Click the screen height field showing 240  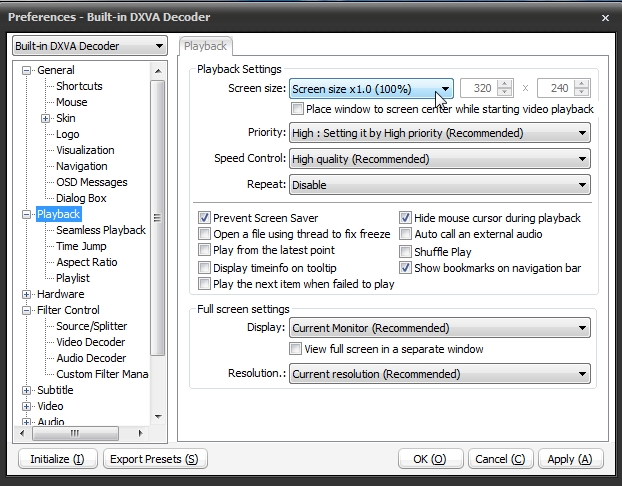tap(555, 88)
